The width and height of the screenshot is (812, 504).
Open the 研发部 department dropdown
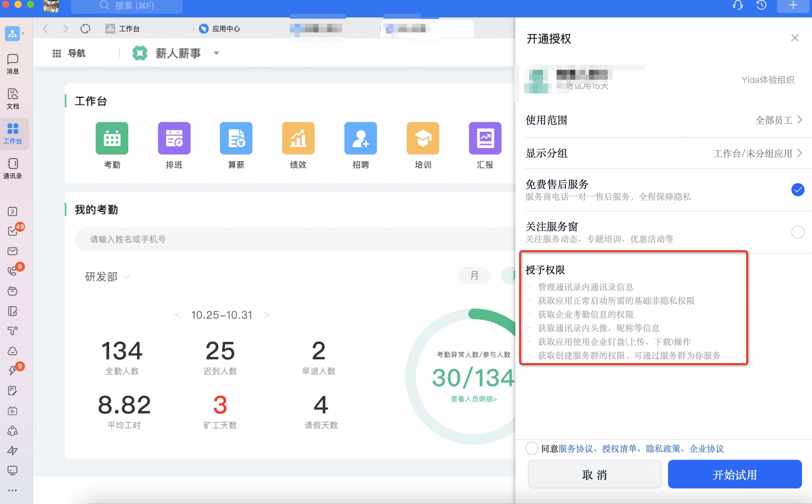(x=107, y=277)
